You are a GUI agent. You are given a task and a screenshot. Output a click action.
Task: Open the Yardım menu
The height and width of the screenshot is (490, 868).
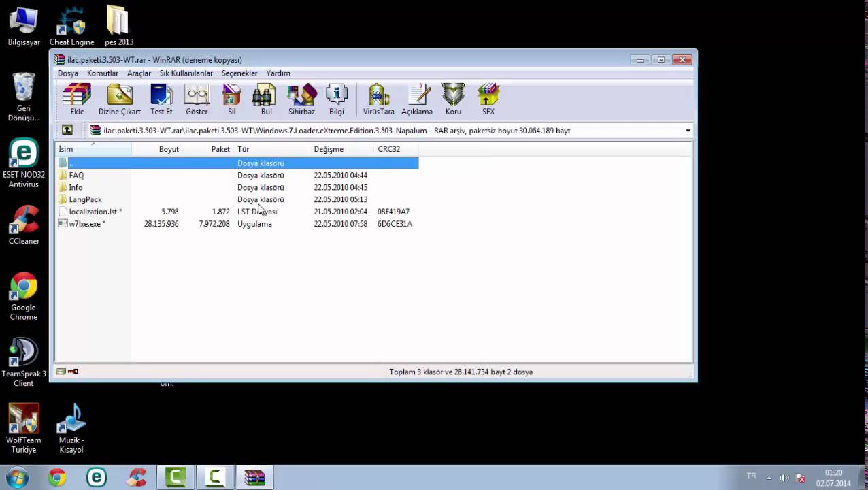(278, 73)
